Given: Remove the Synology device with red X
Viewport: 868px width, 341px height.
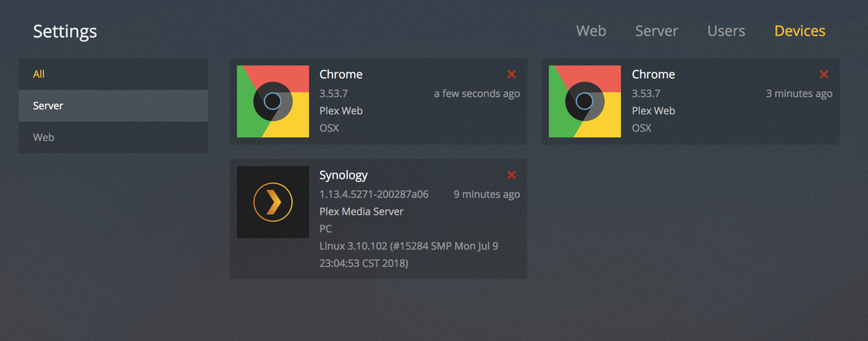Looking at the screenshot, I should point(511,175).
